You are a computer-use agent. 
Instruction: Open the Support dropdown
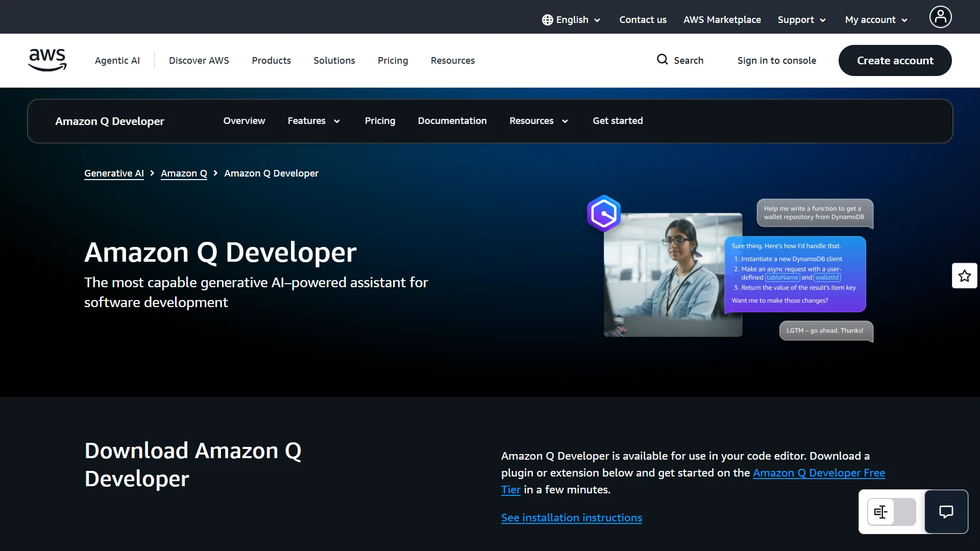pyautogui.click(x=801, y=20)
